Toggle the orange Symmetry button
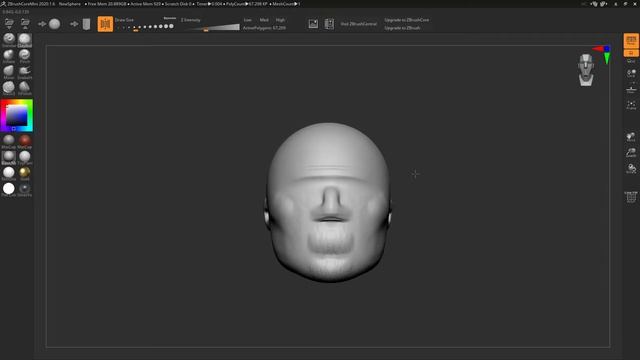Screen dimensions: 640x360 pos(105,24)
